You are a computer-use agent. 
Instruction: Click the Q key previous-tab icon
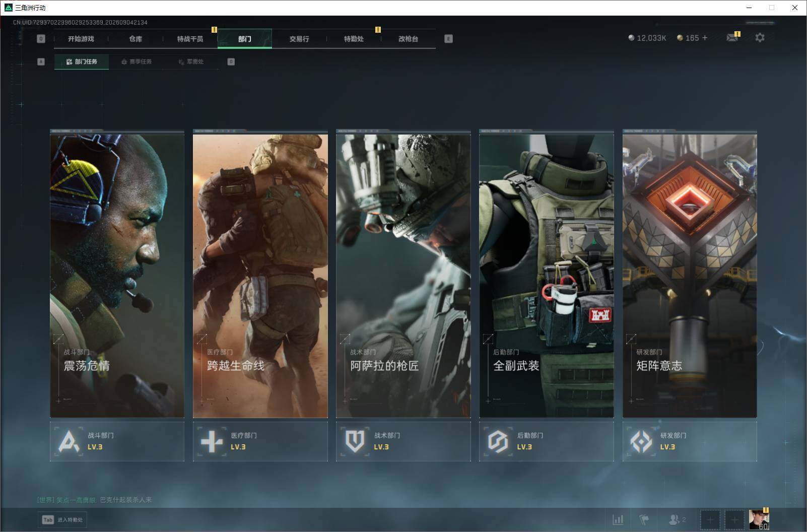click(x=41, y=39)
